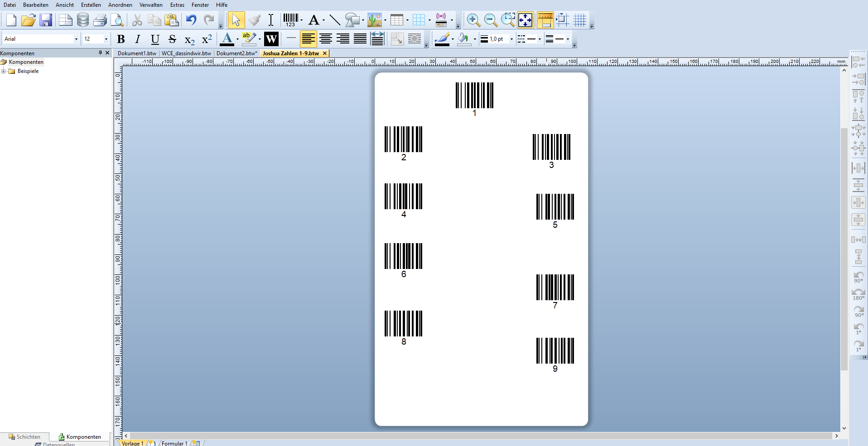Open the Anordnen menu
The height and width of the screenshot is (446, 868).
click(x=120, y=5)
